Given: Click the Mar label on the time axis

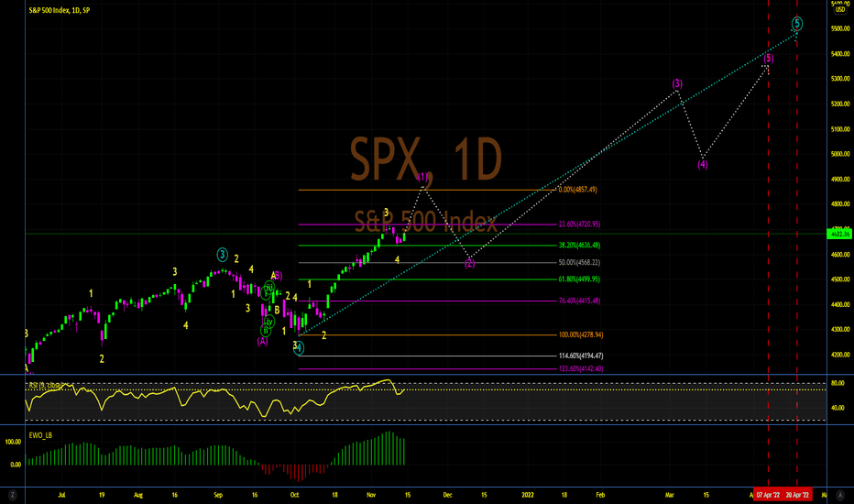Looking at the screenshot, I should coord(670,495).
